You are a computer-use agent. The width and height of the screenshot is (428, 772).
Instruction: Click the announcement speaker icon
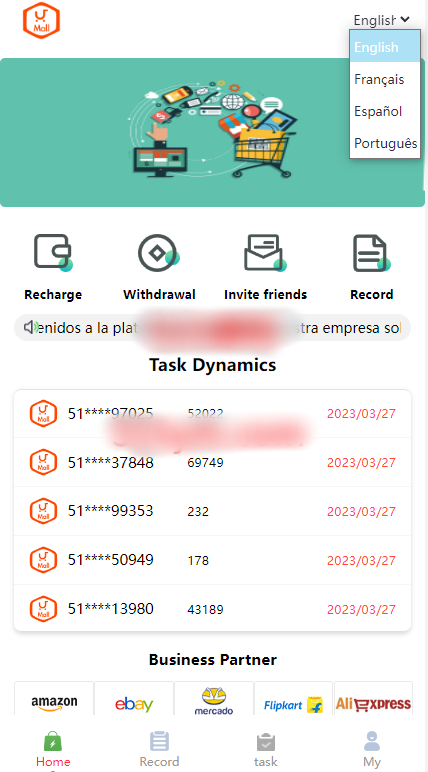point(31,327)
